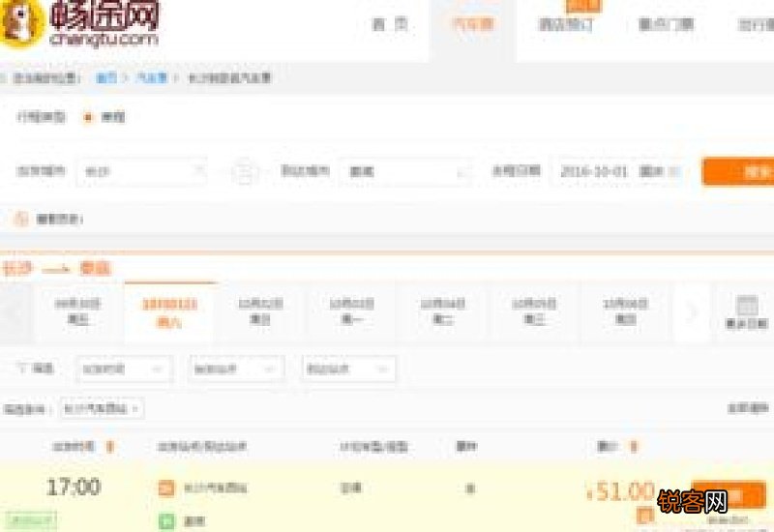
Task: Select the 10月03日 date tab
Action: point(351,311)
